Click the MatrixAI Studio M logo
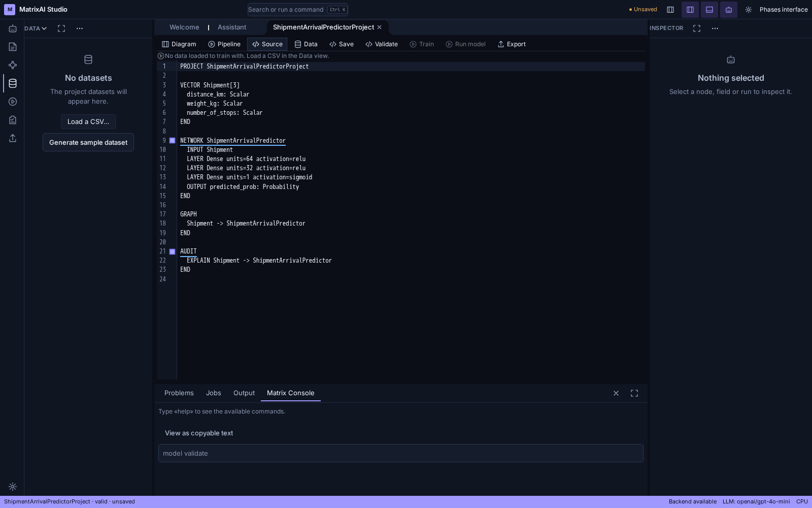The image size is (812, 508). (x=10, y=10)
